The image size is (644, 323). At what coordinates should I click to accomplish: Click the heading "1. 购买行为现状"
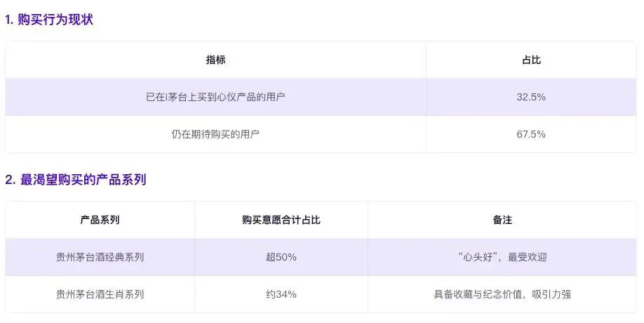point(48,20)
